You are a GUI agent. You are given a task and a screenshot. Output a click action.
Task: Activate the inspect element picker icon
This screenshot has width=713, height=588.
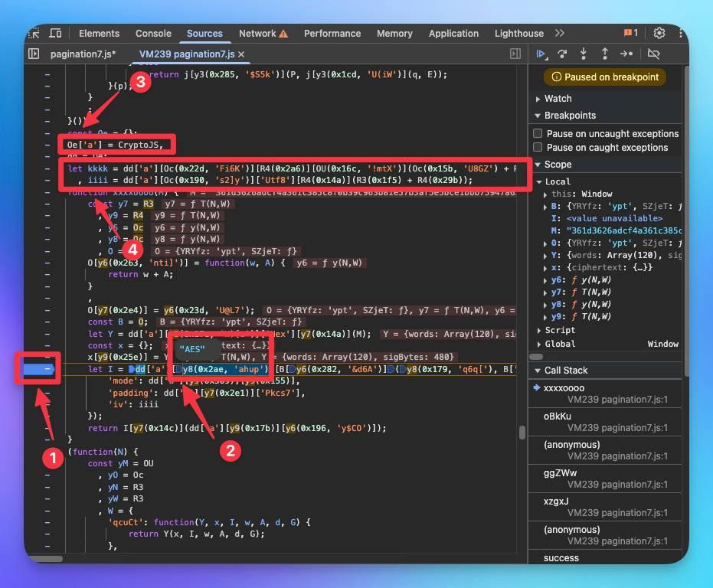click(34, 33)
